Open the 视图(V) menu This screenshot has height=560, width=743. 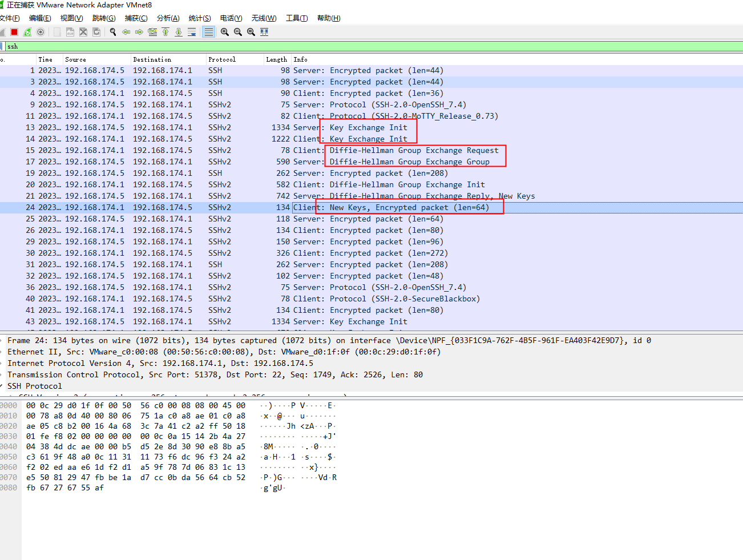coord(72,18)
